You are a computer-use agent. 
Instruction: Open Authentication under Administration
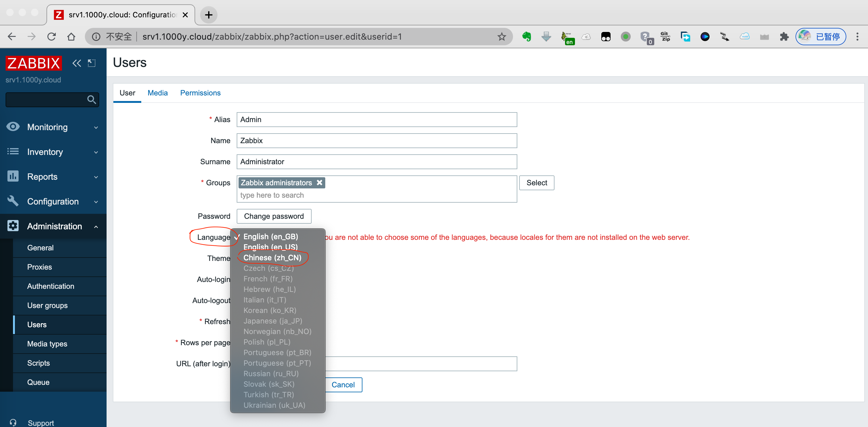60,286
